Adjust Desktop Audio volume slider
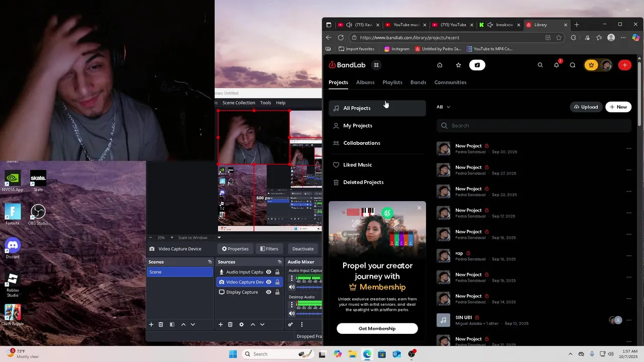This screenshot has height=362, width=644. click(309, 314)
